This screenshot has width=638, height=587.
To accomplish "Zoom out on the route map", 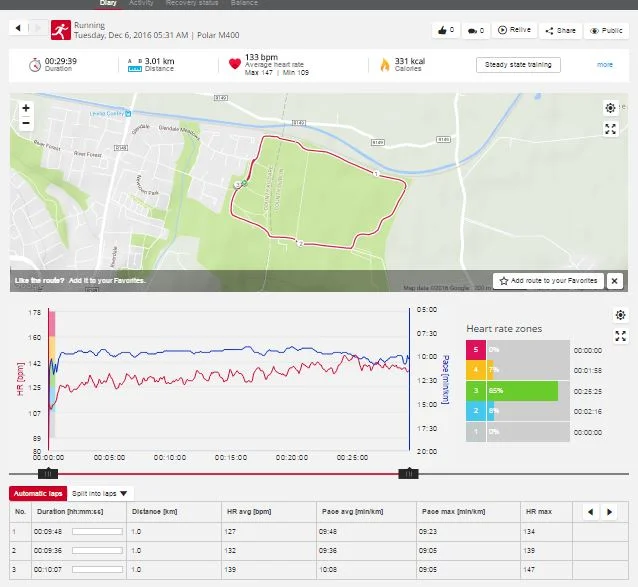I will tap(26, 123).
